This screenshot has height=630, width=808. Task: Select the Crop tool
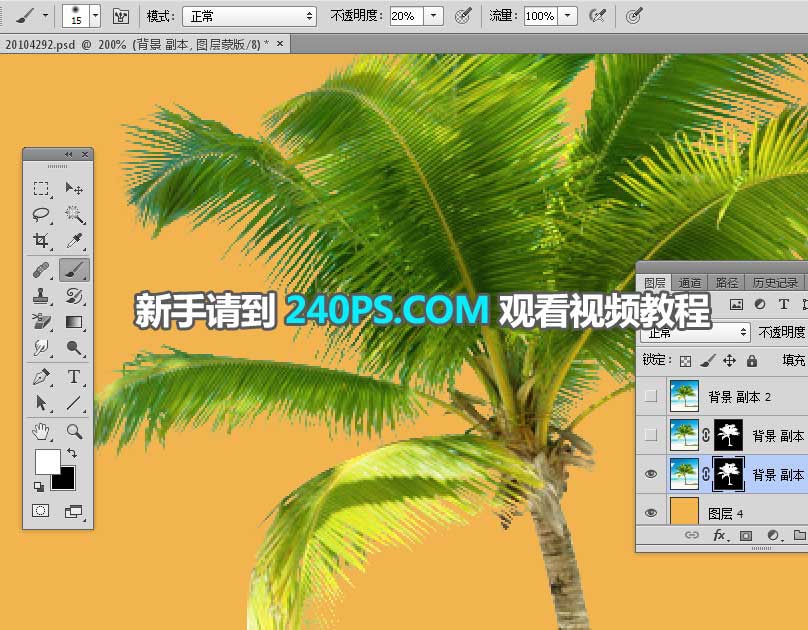[41, 241]
